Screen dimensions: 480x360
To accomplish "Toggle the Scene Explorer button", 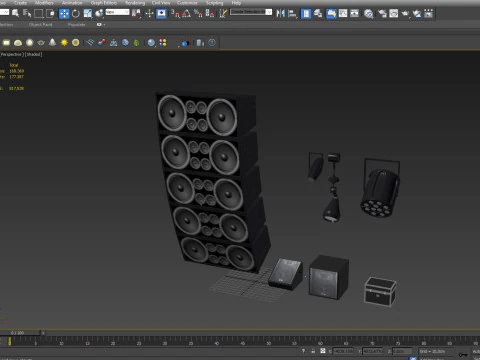I will point(306,13).
